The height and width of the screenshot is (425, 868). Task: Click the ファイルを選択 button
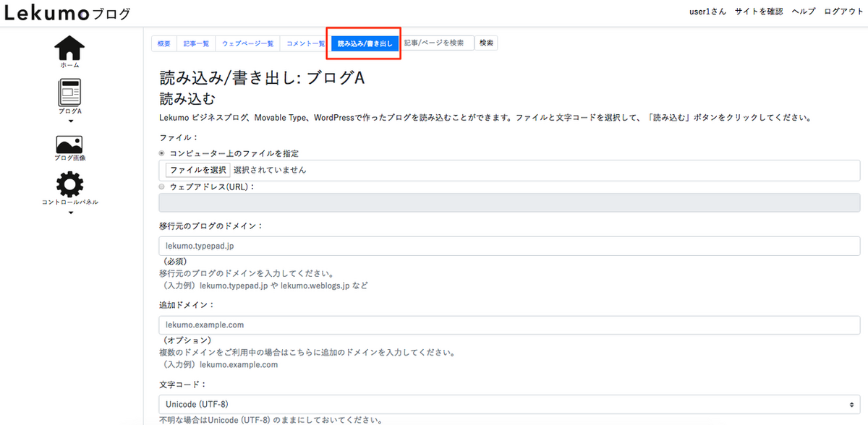pyautogui.click(x=198, y=171)
